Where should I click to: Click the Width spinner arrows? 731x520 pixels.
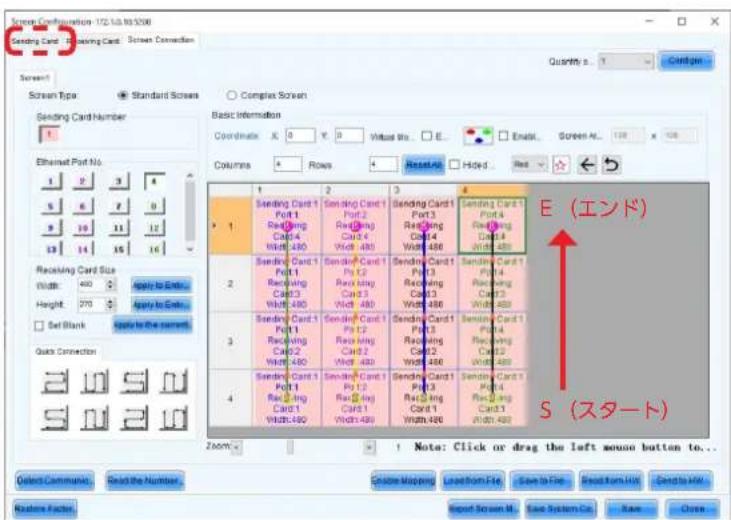pyautogui.click(x=110, y=284)
